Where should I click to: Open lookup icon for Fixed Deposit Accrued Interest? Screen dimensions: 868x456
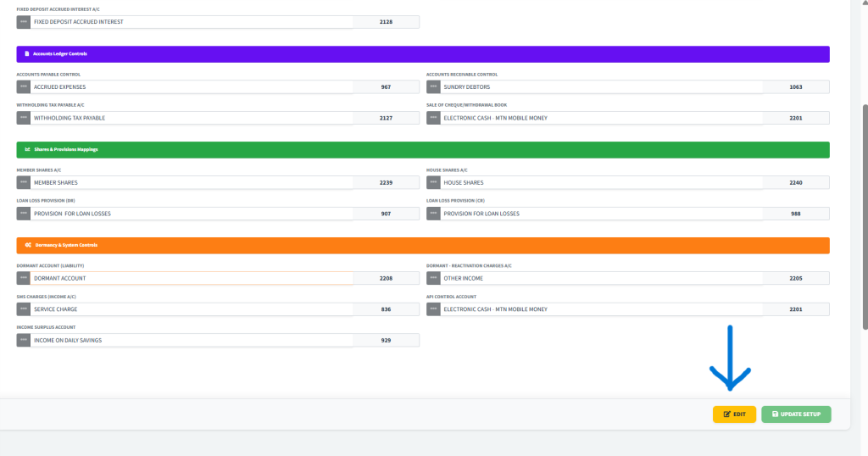pos(24,22)
